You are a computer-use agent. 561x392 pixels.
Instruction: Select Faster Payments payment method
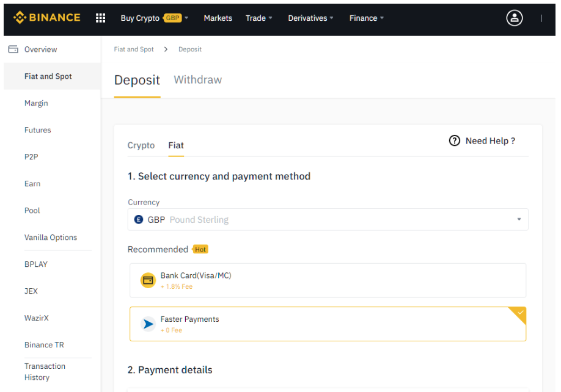(x=328, y=324)
